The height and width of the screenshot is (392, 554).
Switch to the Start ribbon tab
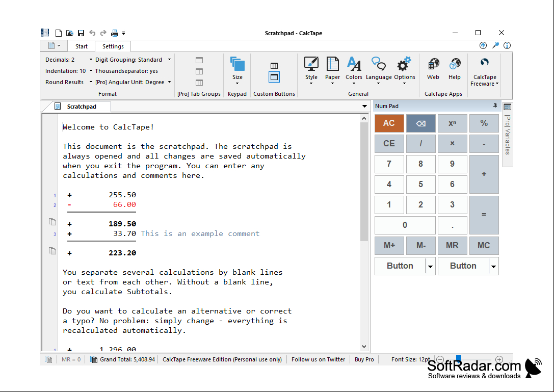pos(81,46)
